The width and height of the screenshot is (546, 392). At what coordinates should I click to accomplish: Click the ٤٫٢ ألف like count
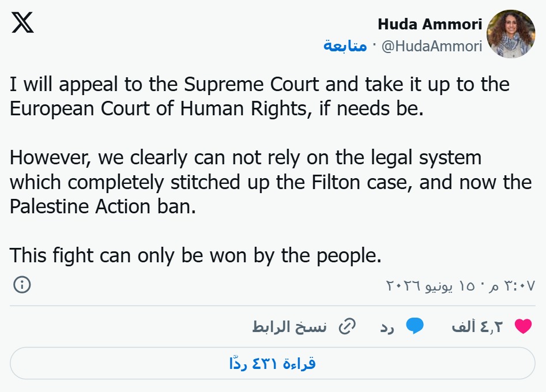click(x=477, y=326)
